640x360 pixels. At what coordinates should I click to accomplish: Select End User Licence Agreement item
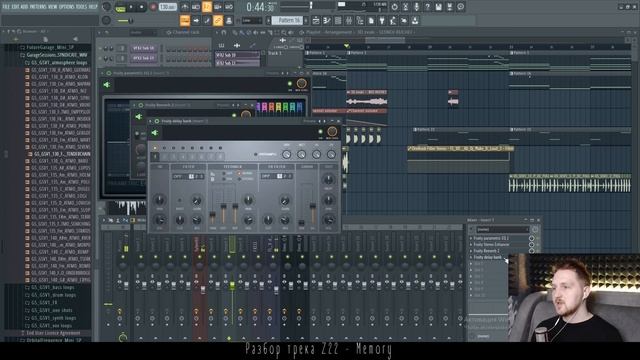(x=51, y=333)
